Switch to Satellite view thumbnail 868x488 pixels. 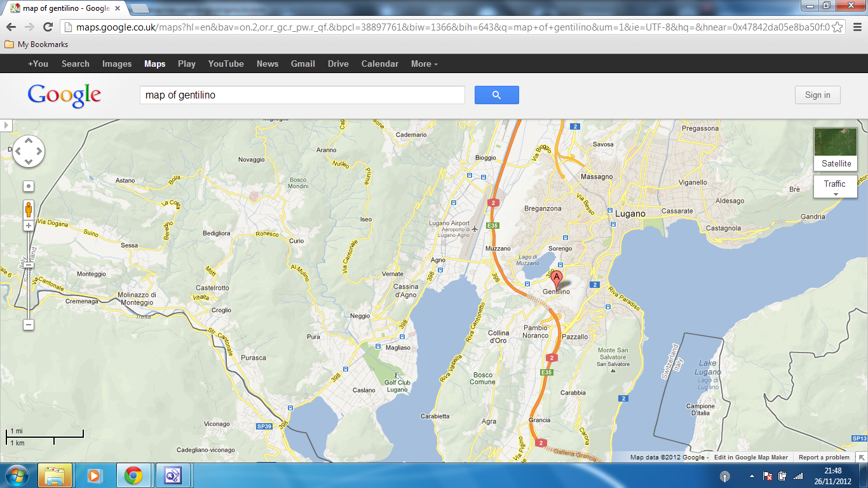[x=835, y=149]
